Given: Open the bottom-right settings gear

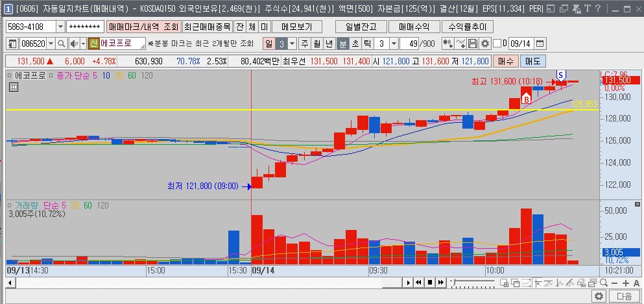Looking at the screenshot, I should (599, 296).
